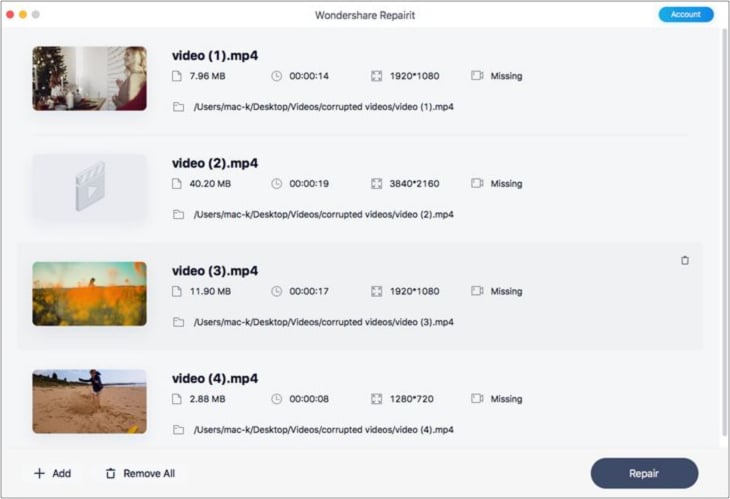Viewport: 730px width, 499px height.
Task: Click the camera icon for video (3).mp4
Action: click(x=477, y=290)
